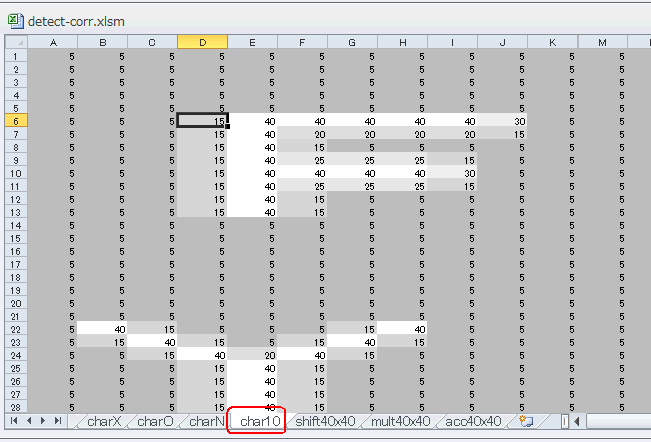The image size is (651, 442).
Task: Insert a new worksheet using tab icon
Action: point(526,421)
